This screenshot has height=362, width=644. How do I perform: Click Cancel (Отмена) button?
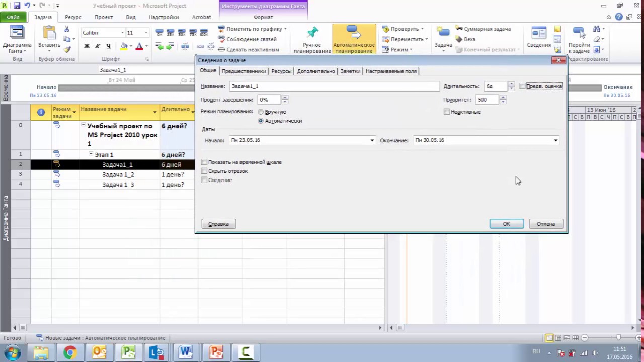click(546, 224)
